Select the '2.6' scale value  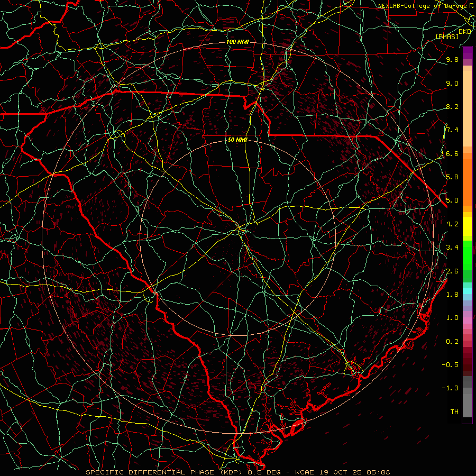pyautogui.click(x=452, y=271)
